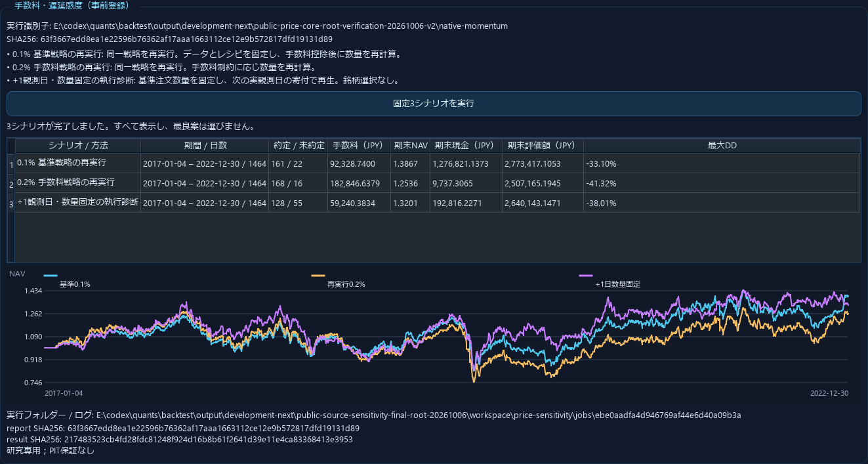Image resolution: width=868 pixels, height=464 pixels.
Task: Click the 2022-12-30 chart end date
Action: point(829,393)
